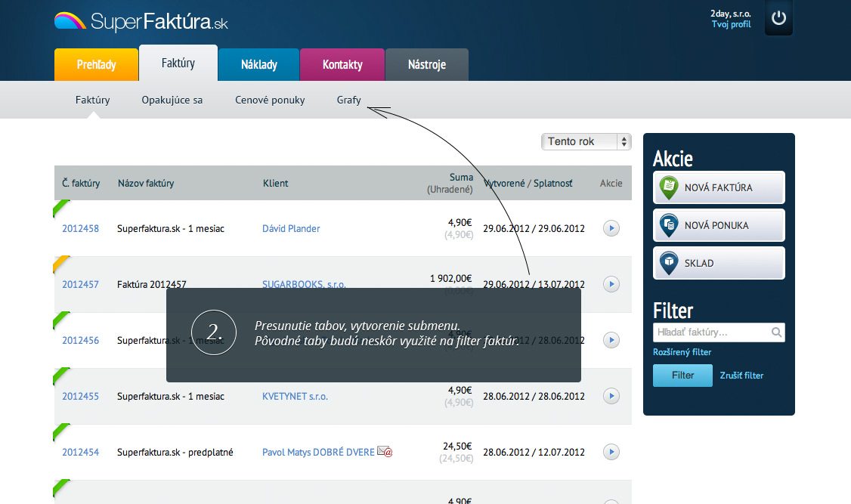Open action arrow for invoice 2012457
The image size is (851, 504).
611,284
